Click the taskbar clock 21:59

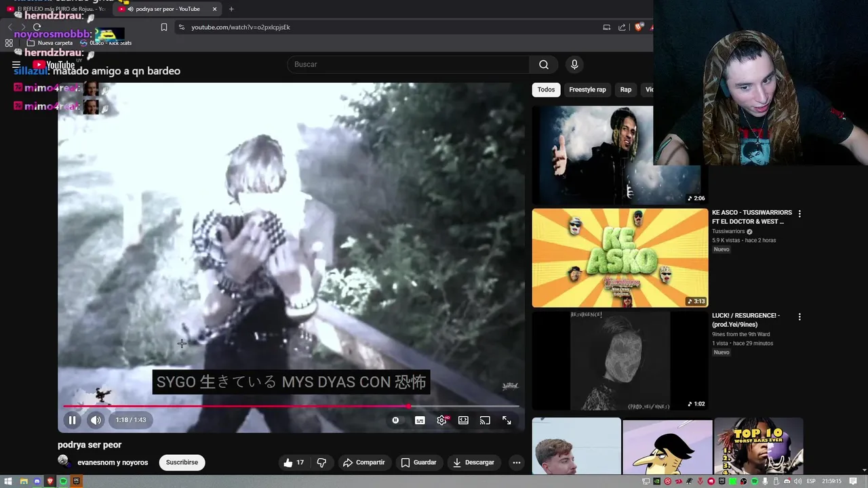point(831,481)
